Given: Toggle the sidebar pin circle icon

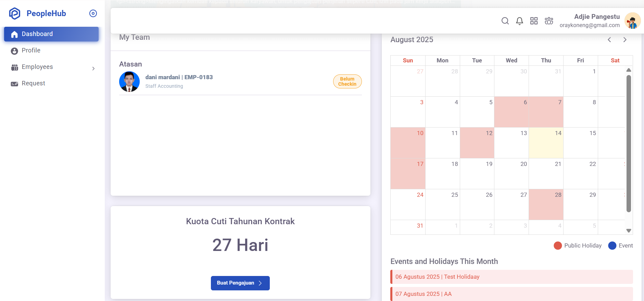Looking at the screenshot, I should (93, 13).
